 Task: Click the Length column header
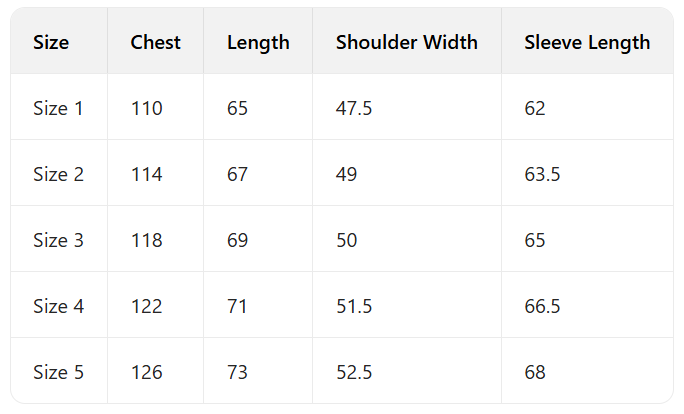258,42
